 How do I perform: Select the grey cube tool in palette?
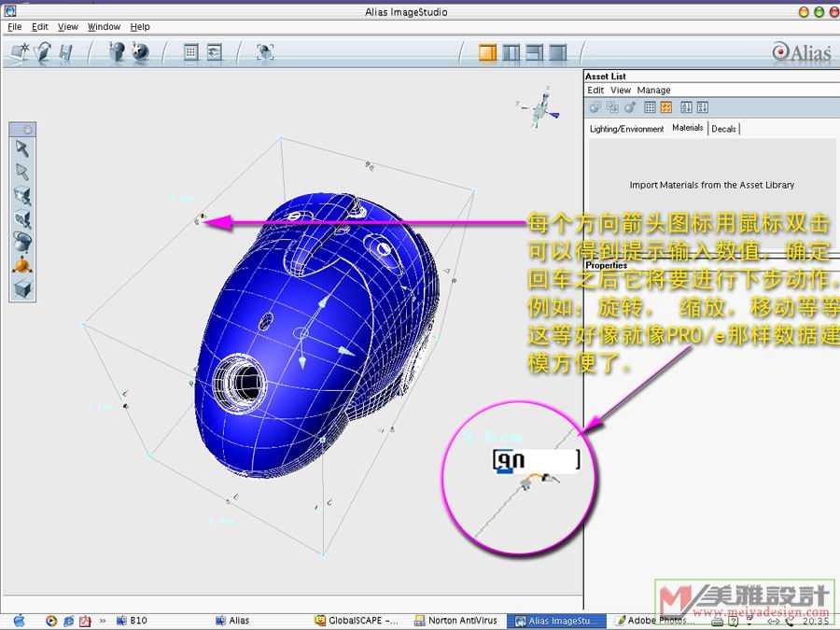[x=22, y=288]
